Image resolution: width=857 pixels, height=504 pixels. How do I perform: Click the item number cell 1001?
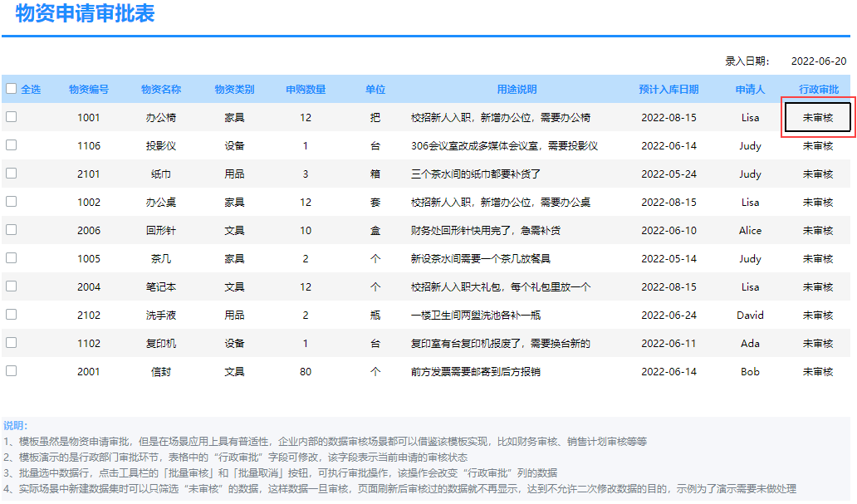click(x=89, y=118)
